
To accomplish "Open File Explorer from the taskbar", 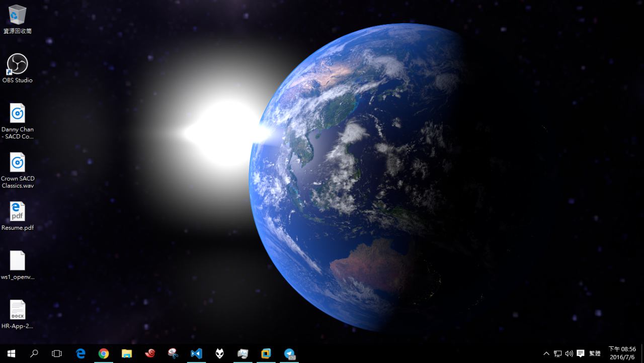I will pos(127,353).
